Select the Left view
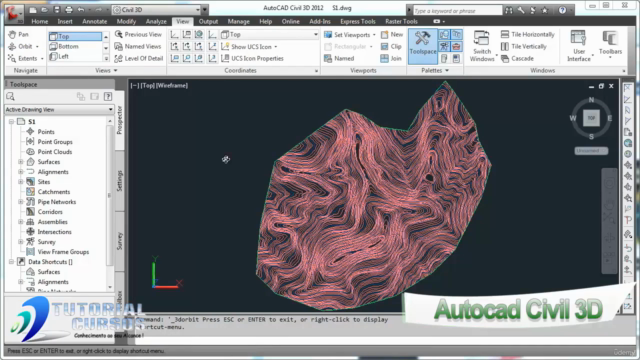 pos(75,56)
